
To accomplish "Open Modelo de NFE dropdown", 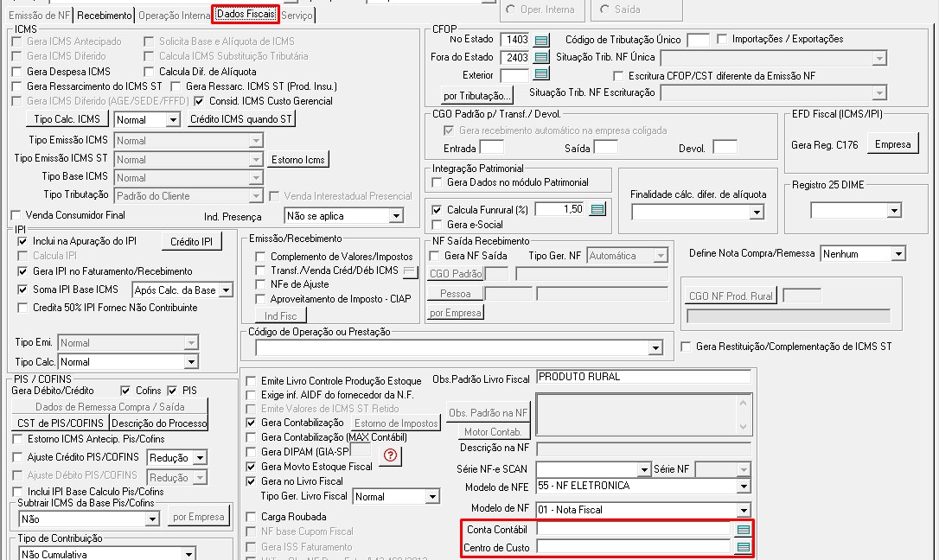I will tap(744, 487).
